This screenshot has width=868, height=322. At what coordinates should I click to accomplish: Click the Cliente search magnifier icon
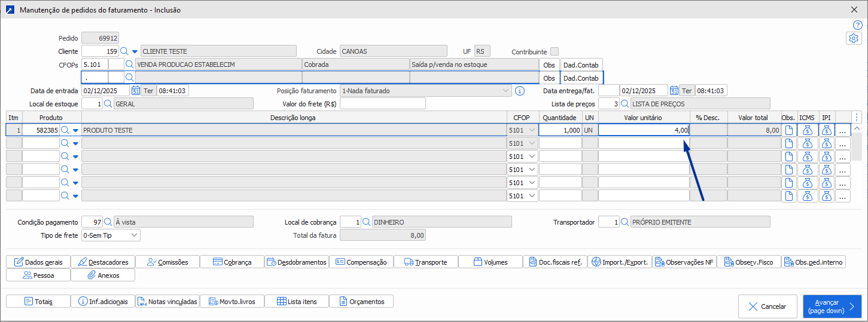pos(124,51)
